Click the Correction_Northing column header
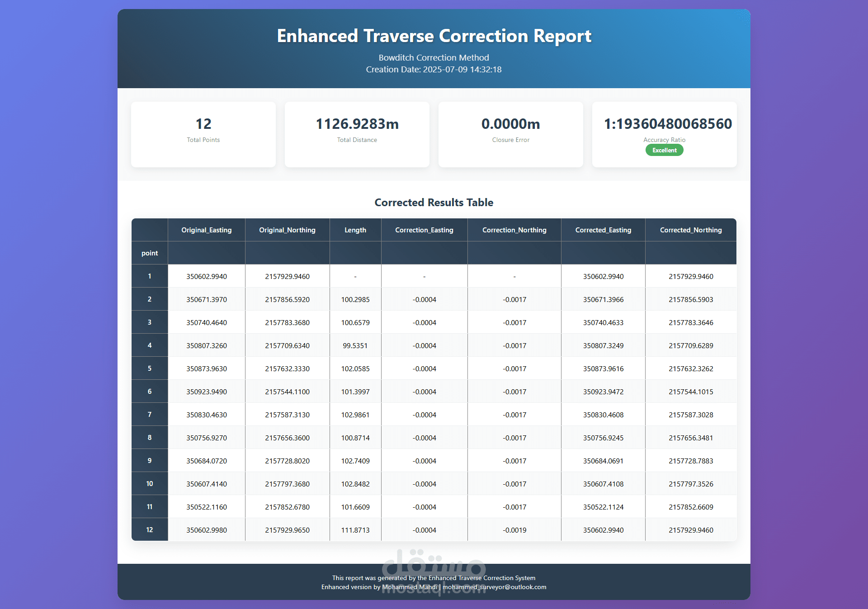The height and width of the screenshot is (609, 868). (x=514, y=230)
